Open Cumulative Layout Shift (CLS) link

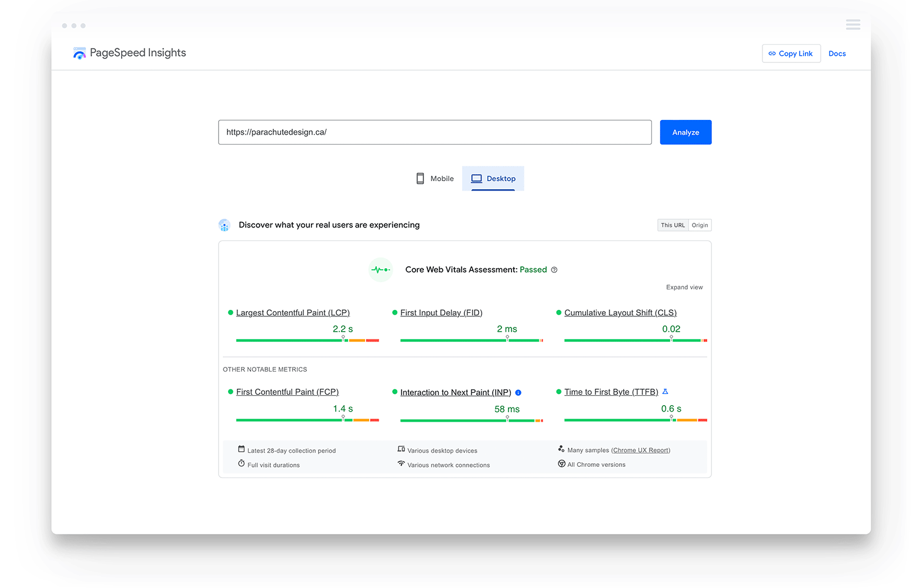[x=620, y=313]
